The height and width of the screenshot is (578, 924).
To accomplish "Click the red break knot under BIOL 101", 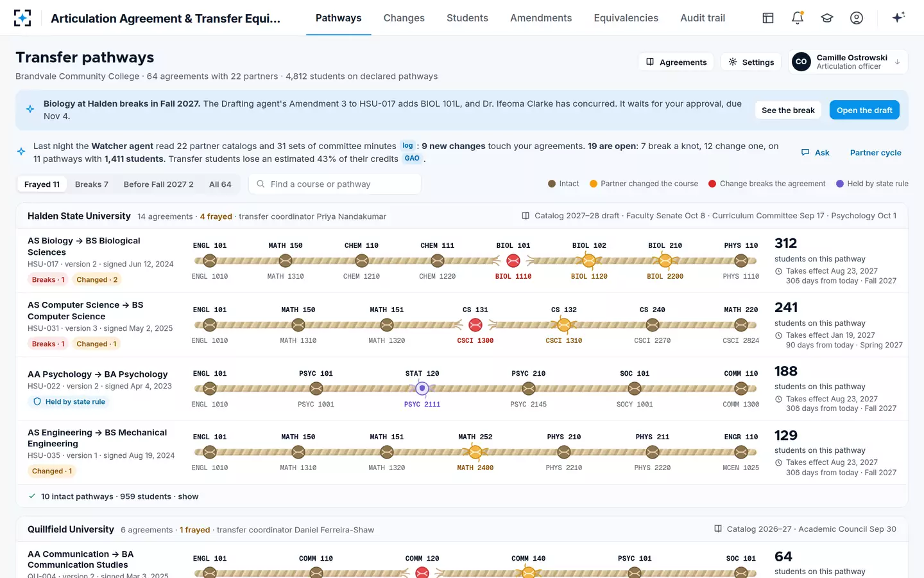I will pos(513,261).
